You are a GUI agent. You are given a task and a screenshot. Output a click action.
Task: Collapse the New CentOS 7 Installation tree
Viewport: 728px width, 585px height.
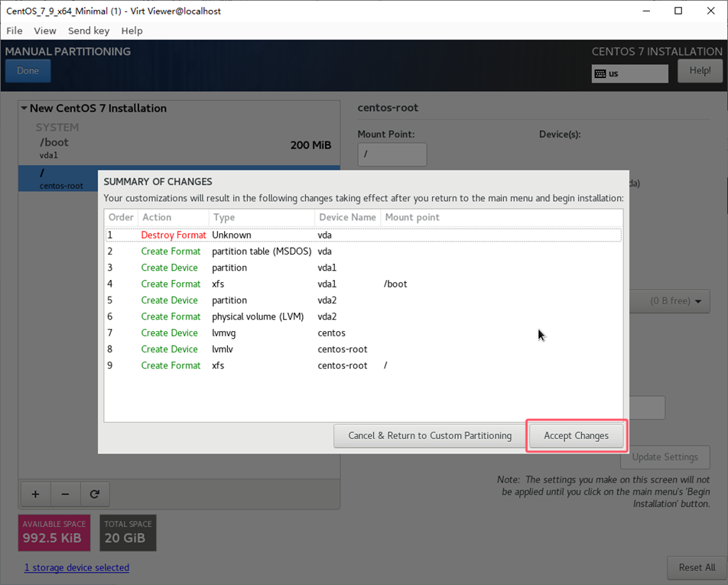24,108
